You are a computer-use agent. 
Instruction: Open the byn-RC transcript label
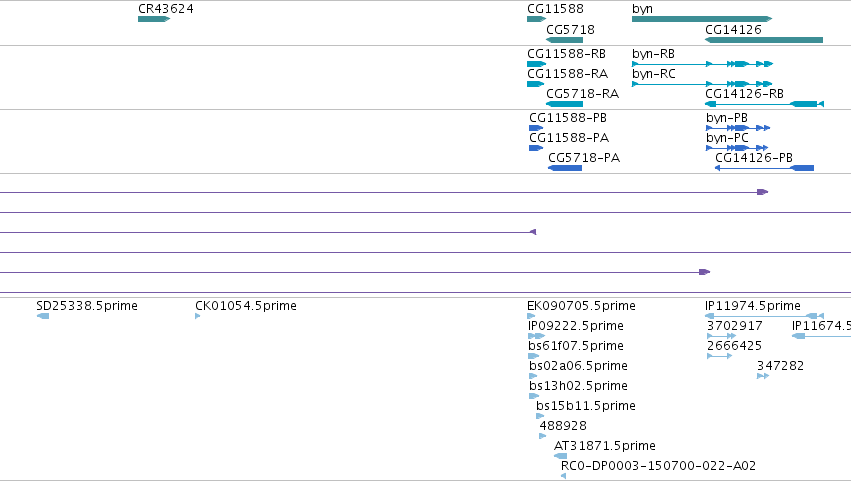[x=653, y=74]
